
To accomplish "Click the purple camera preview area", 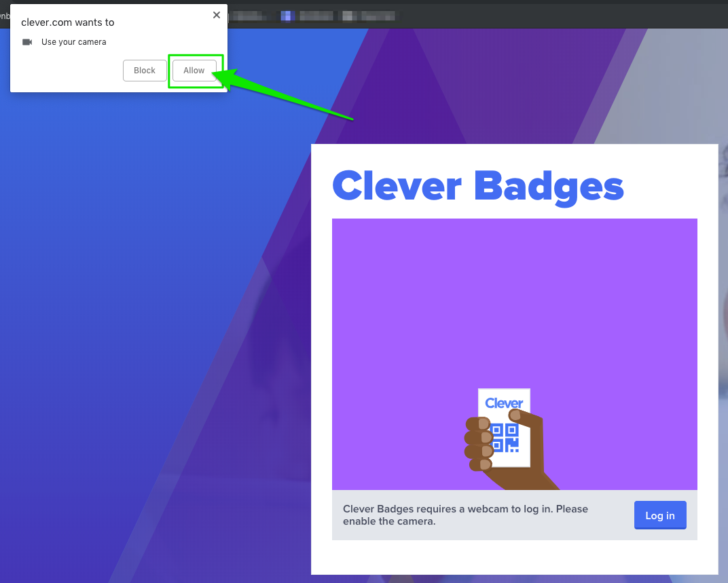I will click(x=514, y=292).
